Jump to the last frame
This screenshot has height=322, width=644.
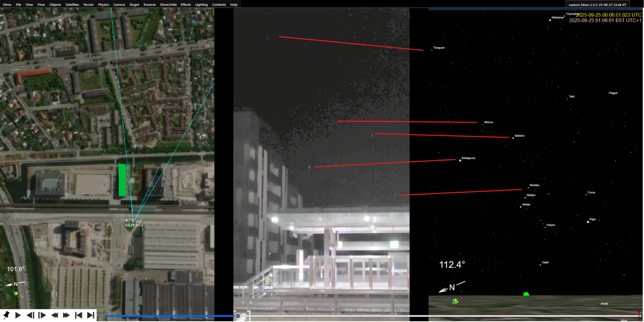tap(91, 315)
